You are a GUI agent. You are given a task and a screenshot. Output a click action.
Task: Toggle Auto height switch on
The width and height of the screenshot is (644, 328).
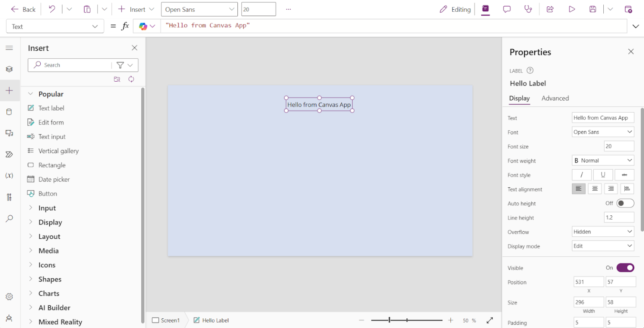(625, 203)
